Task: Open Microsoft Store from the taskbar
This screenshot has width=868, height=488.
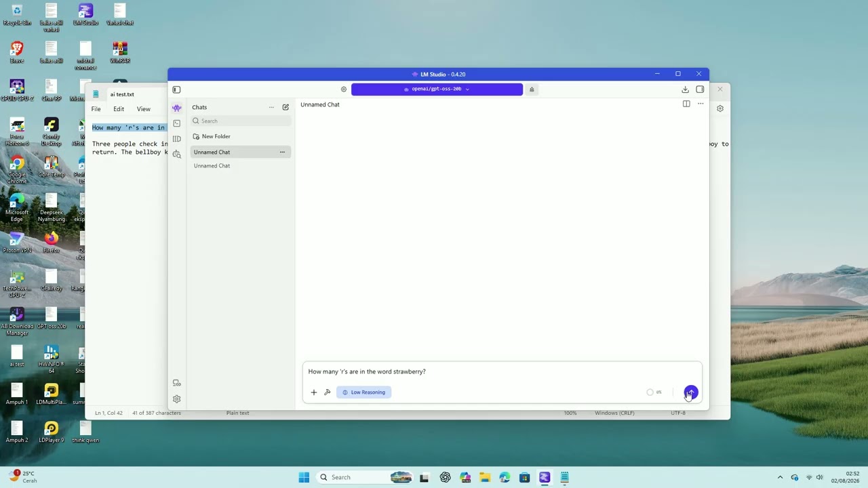Action: 524,477
